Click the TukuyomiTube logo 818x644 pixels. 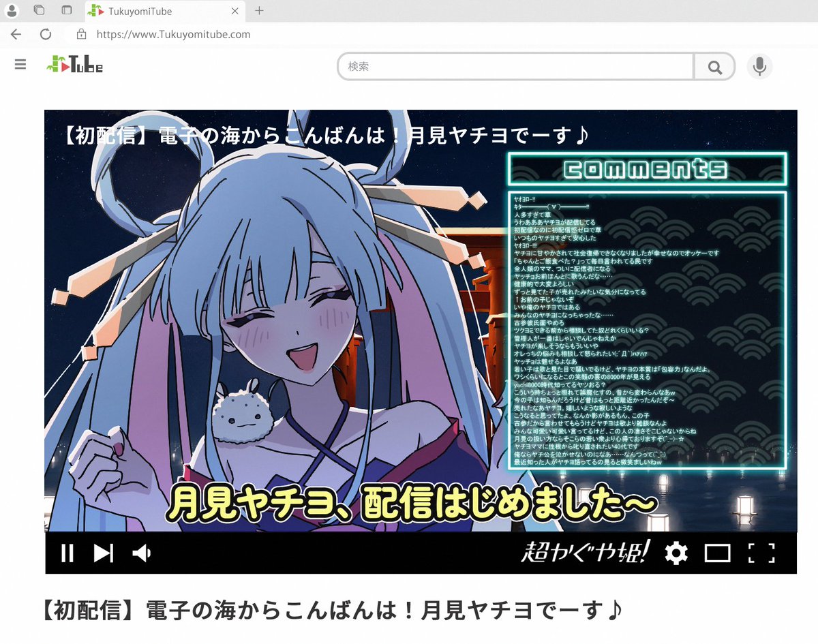point(75,65)
